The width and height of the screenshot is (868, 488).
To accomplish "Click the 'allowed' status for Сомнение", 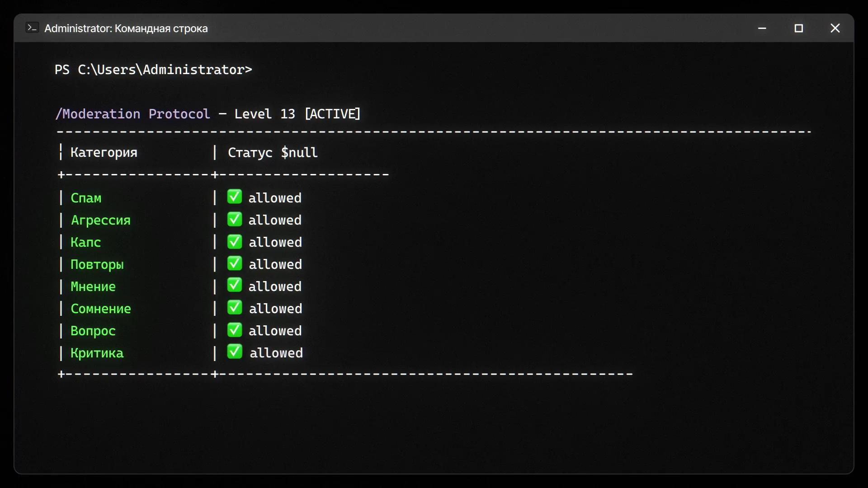I will pos(275,309).
